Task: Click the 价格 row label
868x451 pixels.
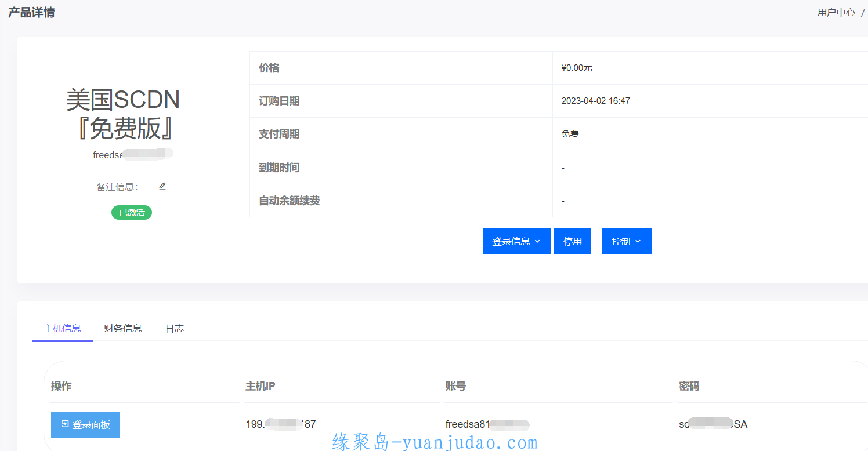Action: click(269, 68)
